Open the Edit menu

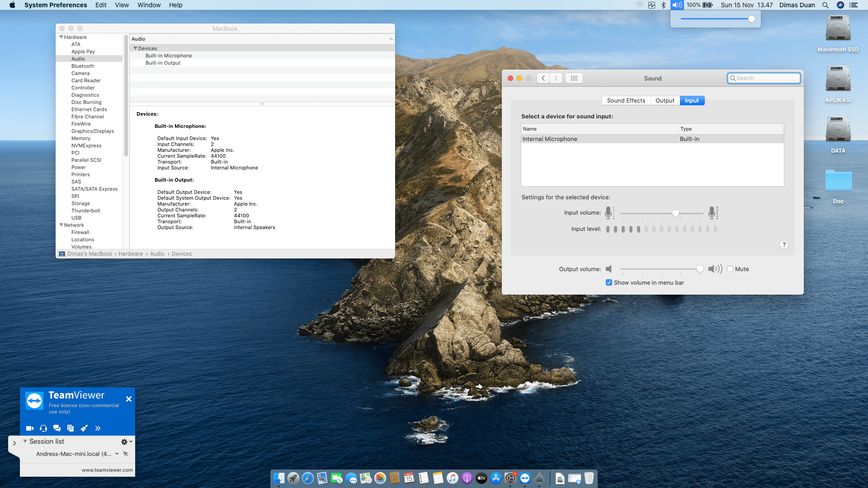tap(101, 5)
